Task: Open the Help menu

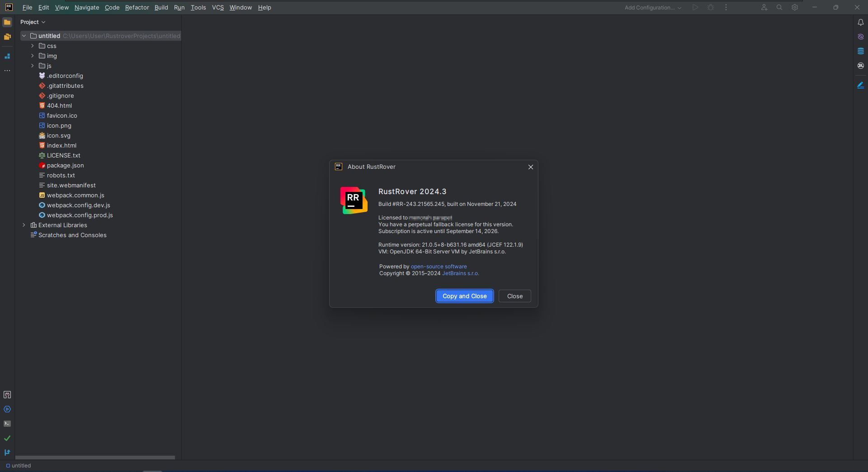Action: click(264, 7)
